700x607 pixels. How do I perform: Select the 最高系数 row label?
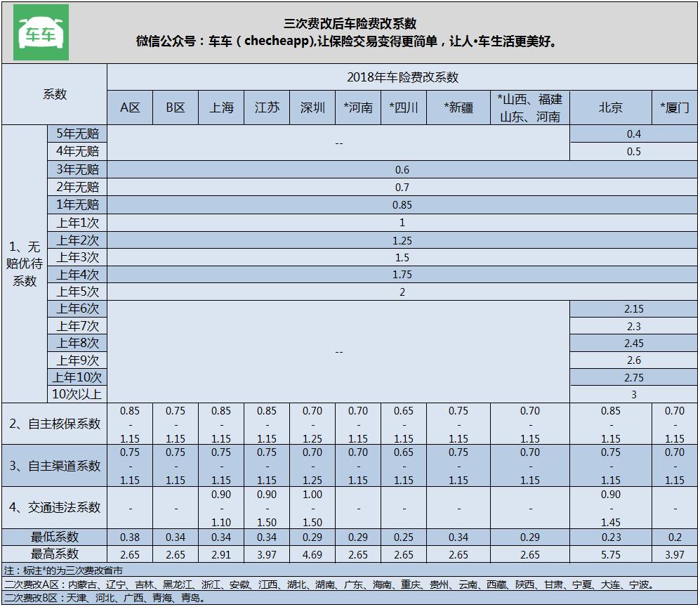[54, 553]
